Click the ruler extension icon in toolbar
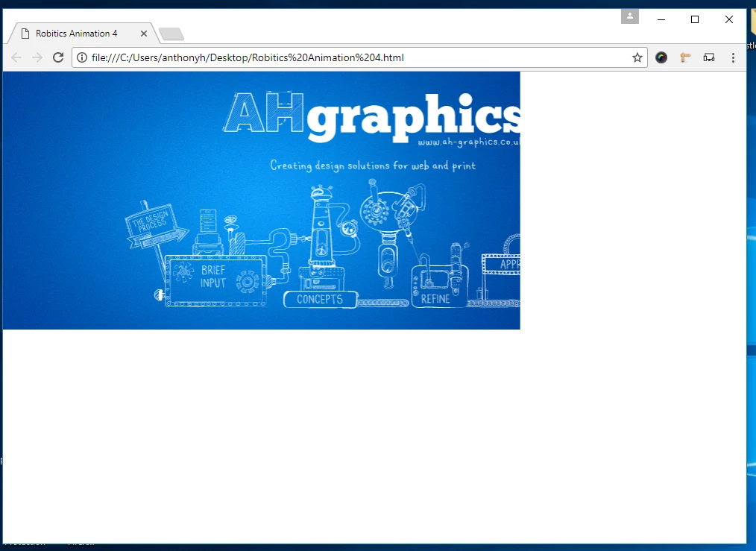The width and height of the screenshot is (756, 551). [x=685, y=57]
